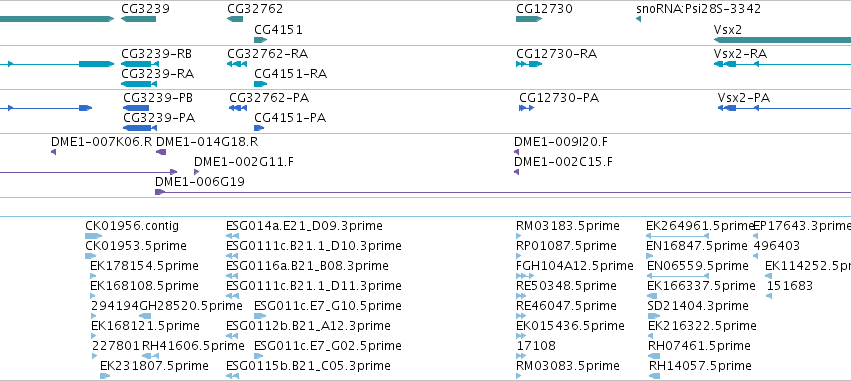Select protein CG32762-PA
Viewport: 851px width, 381px height.
pyautogui.click(x=269, y=98)
